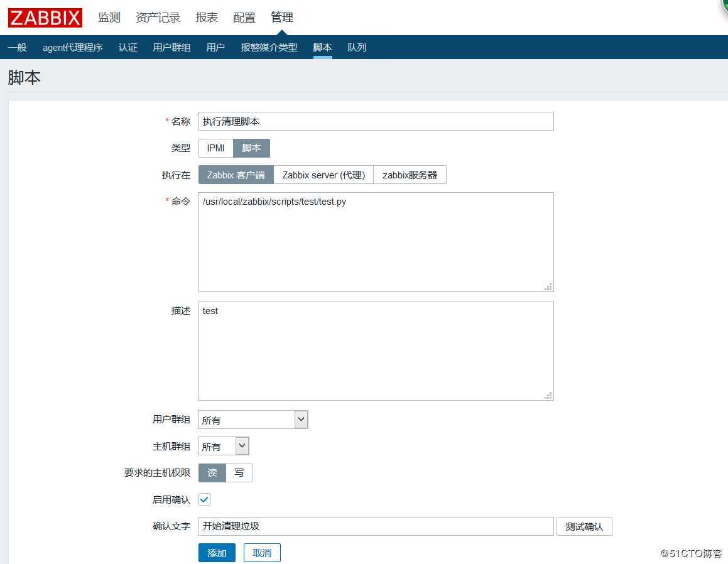Click the 添加 button
This screenshot has height=564, width=728.
(217, 553)
